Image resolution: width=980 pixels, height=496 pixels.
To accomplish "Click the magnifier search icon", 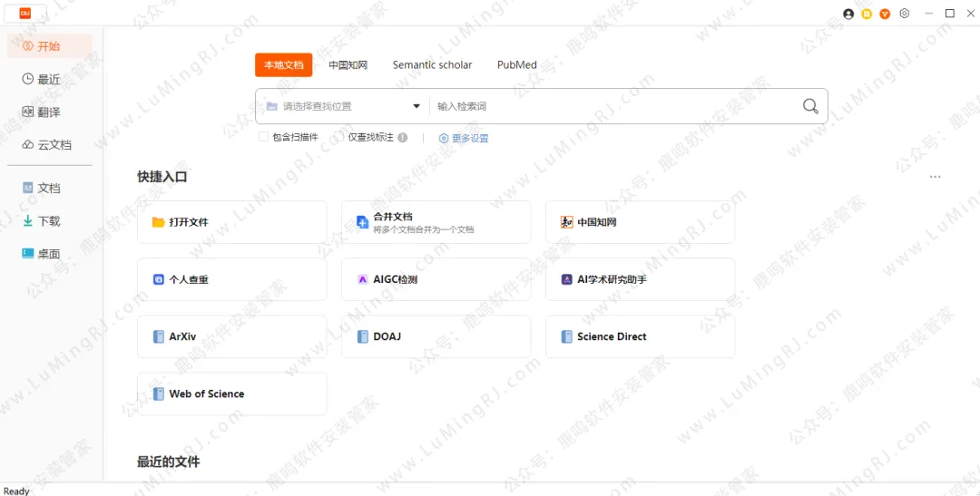I will coord(810,106).
